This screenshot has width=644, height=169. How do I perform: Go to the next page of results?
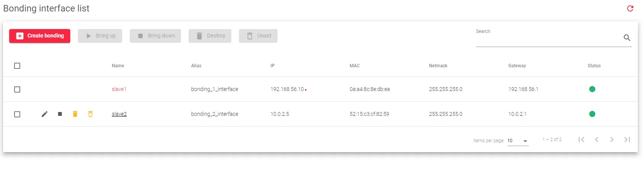(612, 140)
